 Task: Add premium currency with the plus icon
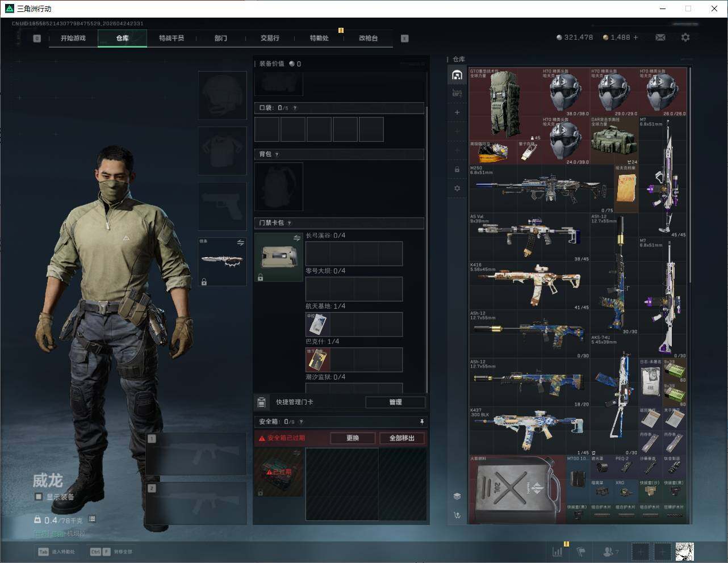click(x=635, y=37)
